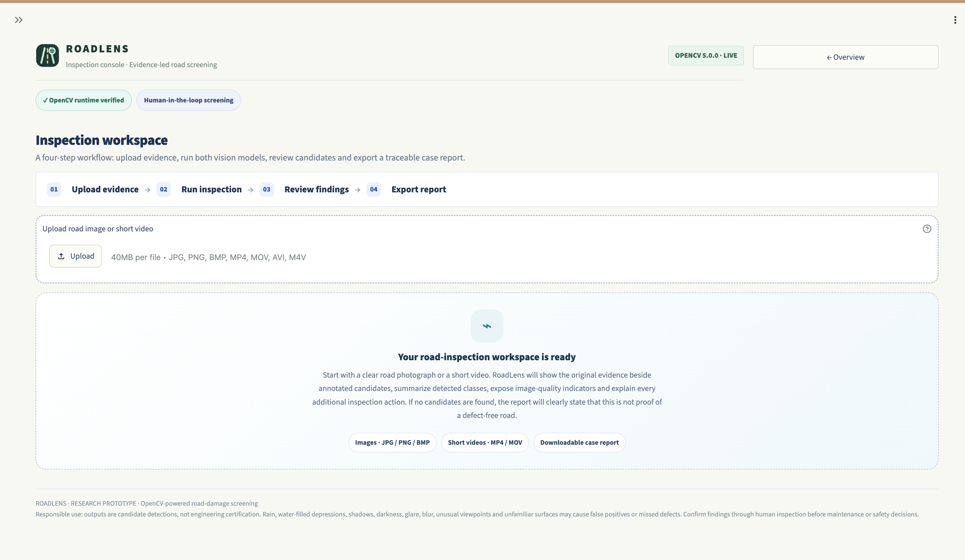Click the Short videos · MP4 / MOV chip
This screenshot has height=560, width=965.
(x=485, y=442)
